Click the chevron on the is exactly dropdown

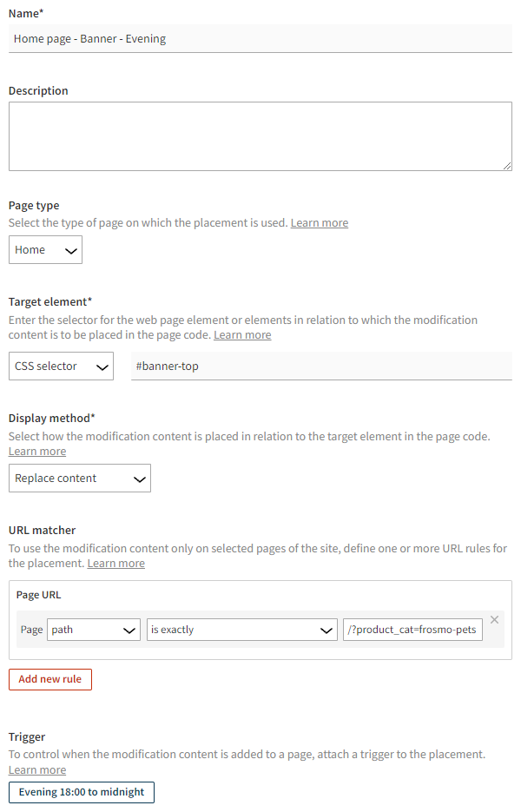point(326,629)
